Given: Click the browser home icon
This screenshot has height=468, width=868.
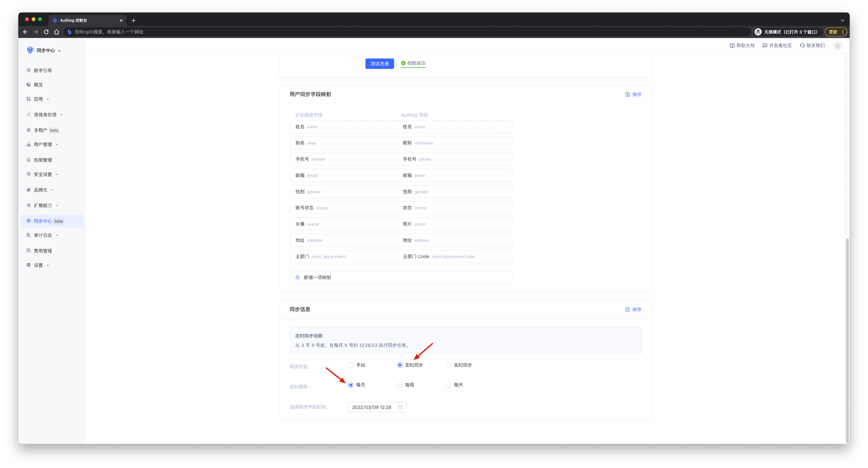Looking at the screenshot, I should coord(57,32).
